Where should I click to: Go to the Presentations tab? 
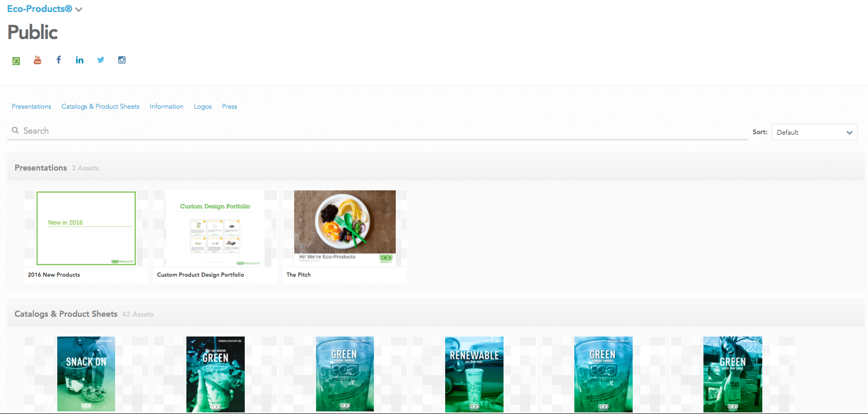32,107
